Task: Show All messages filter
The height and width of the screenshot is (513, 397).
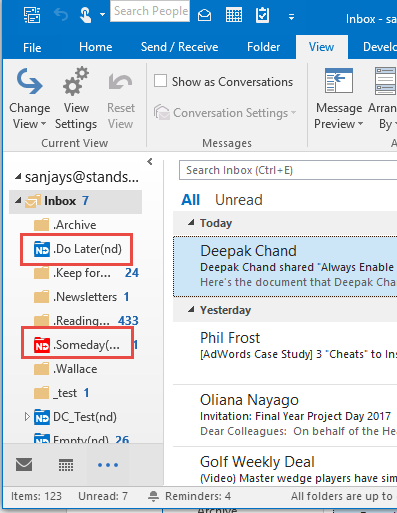Action: (x=190, y=200)
